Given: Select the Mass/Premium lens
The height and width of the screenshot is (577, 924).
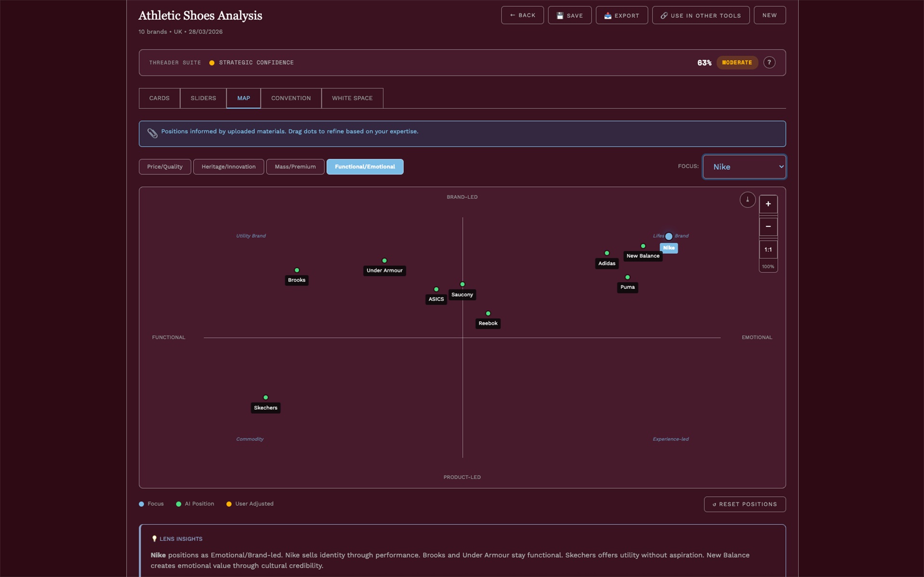Looking at the screenshot, I should (x=295, y=167).
